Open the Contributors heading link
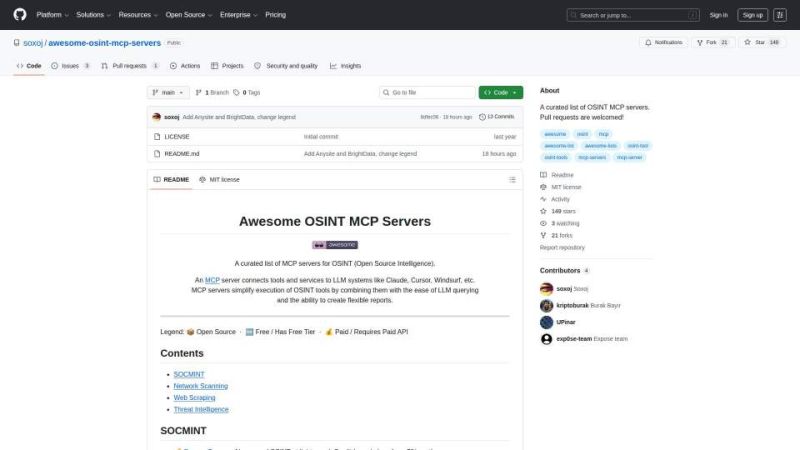 pyautogui.click(x=564, y=270)
